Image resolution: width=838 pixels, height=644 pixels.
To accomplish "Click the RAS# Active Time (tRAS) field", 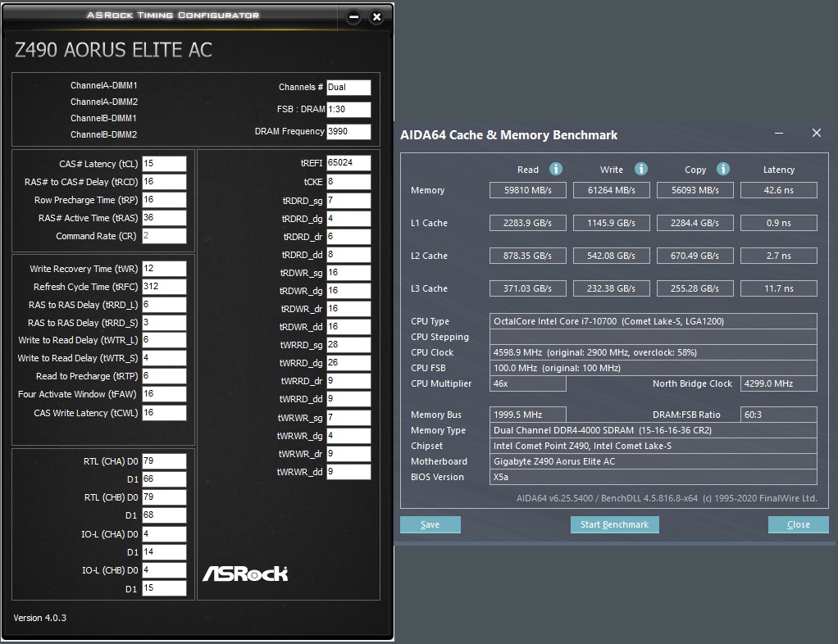I will pyautogui.click(x=164, y=218).
